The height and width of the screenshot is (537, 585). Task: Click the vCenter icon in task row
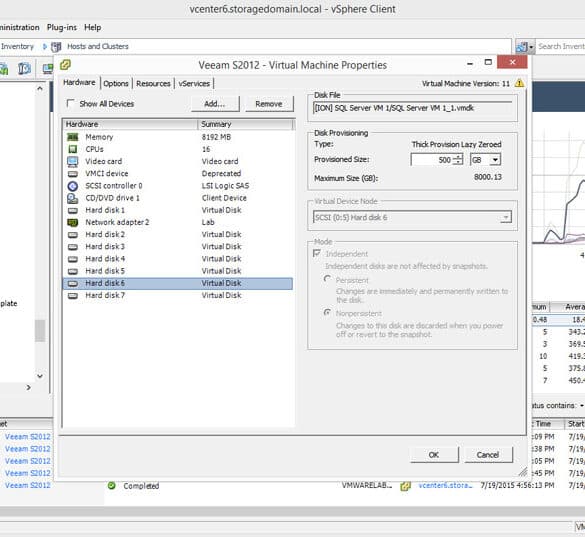click(x=405, y=486)
